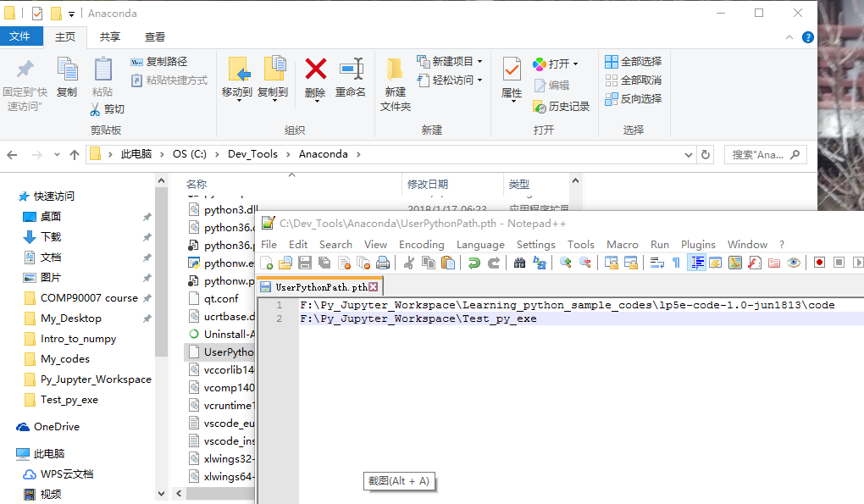Open the Quick Access Toolbar customize dropdown
864x504 pixels.
72,14
